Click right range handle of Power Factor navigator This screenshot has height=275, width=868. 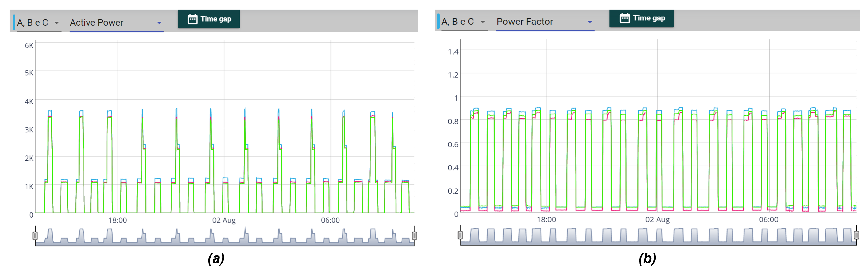tap(856, 235)
